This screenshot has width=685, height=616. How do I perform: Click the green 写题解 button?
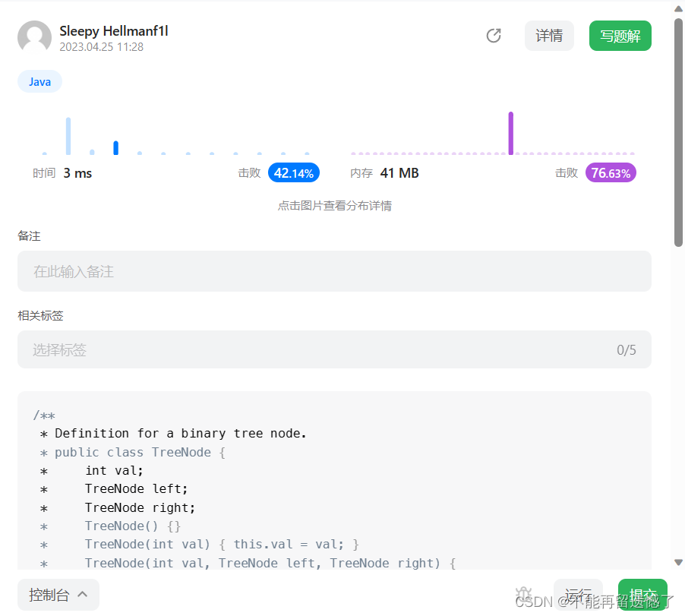(620, 36)
